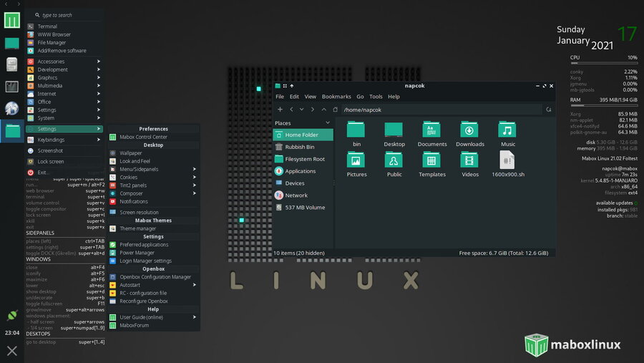644x363 pixels.
Task: Select Theme manager in settings menu
Action: (137, 228)
